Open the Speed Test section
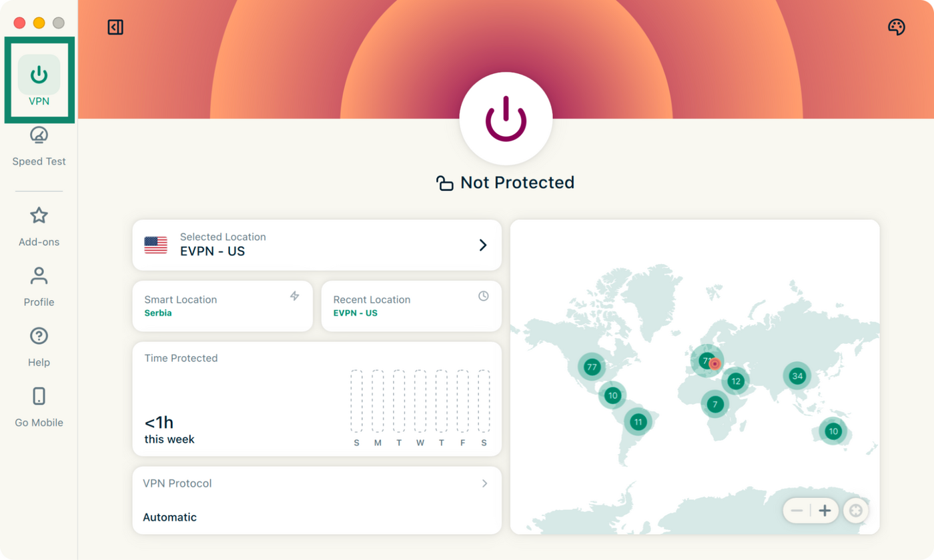Viewport: 934px width, 560px height. pyautogui.click(x=39, y=145)
